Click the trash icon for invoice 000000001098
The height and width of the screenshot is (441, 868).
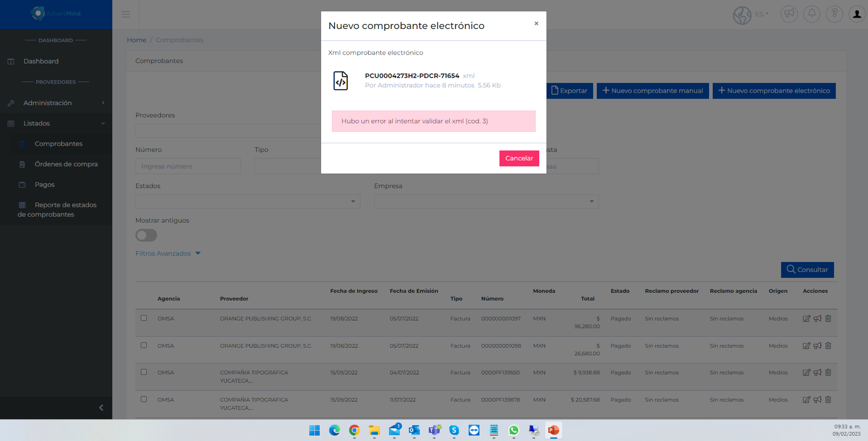[x=828, y=345]
